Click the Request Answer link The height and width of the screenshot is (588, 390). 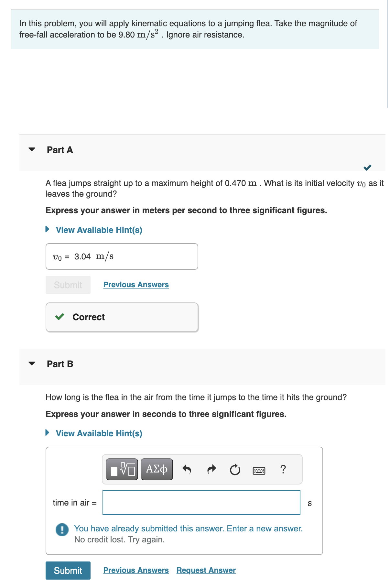coord(206,570)
